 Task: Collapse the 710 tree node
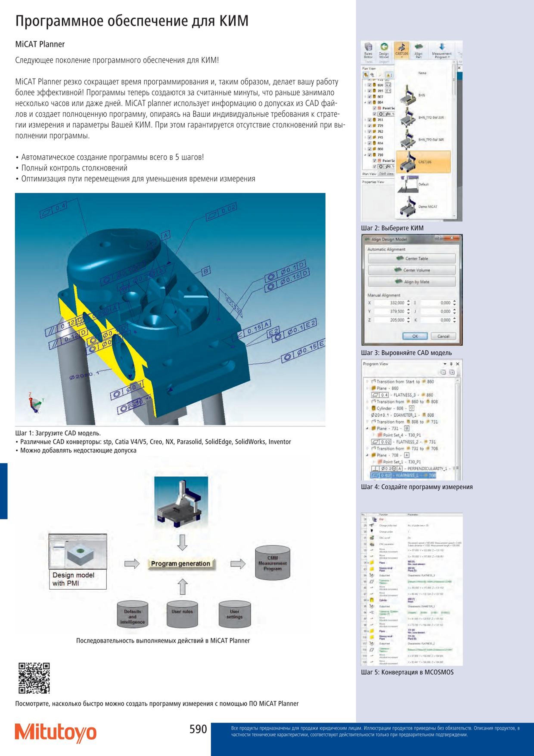365,155
